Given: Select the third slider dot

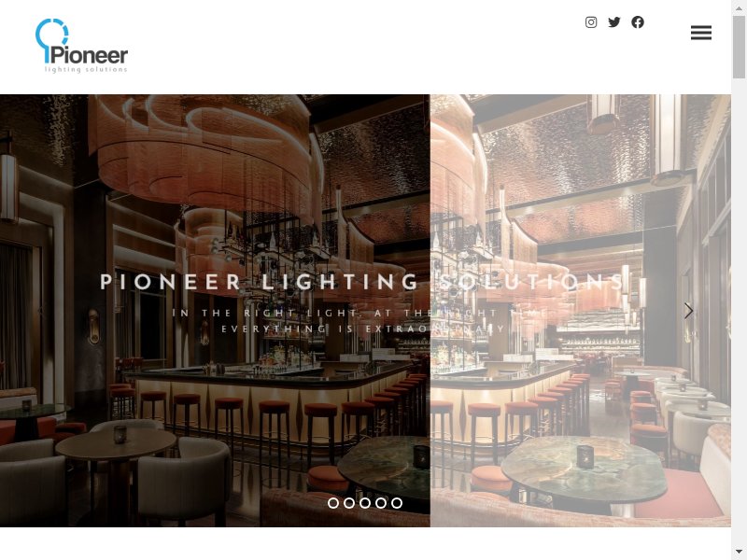Looking at the screenshot, I should coord(365,503).
